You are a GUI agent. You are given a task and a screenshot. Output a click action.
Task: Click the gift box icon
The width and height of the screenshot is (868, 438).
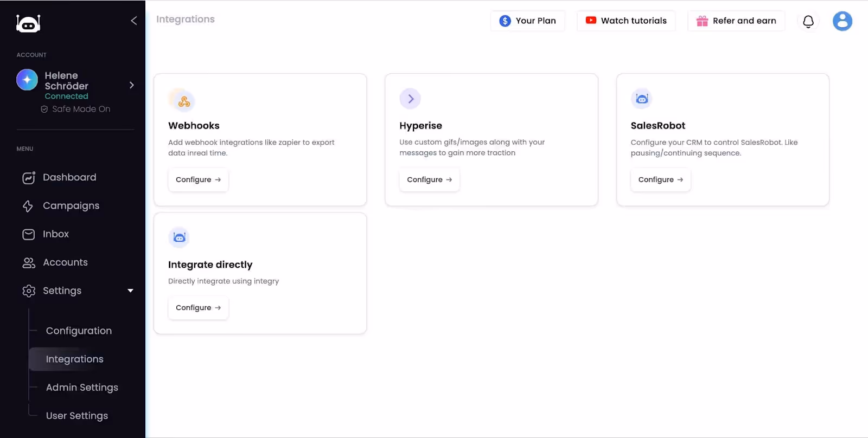click(702, 21)
